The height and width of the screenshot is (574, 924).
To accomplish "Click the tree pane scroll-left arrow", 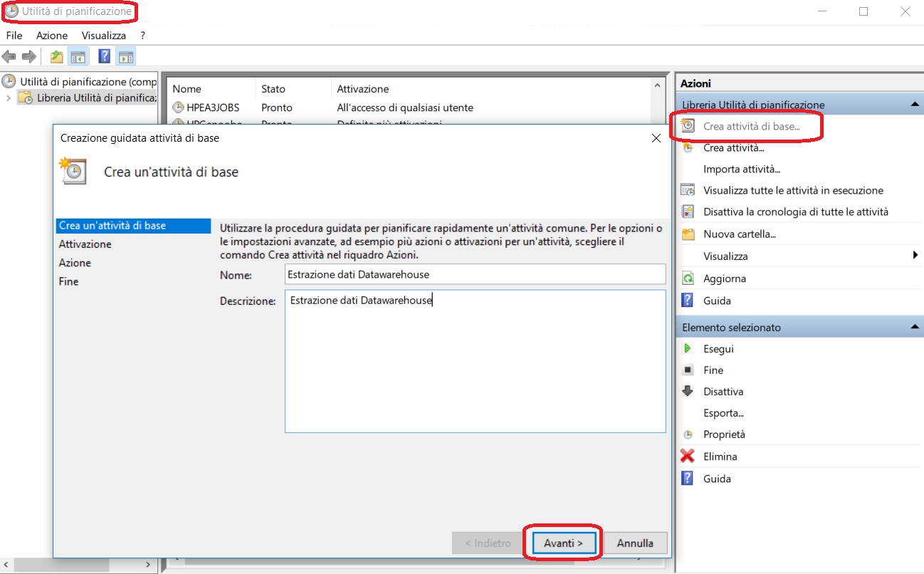I will click(7, 565).
